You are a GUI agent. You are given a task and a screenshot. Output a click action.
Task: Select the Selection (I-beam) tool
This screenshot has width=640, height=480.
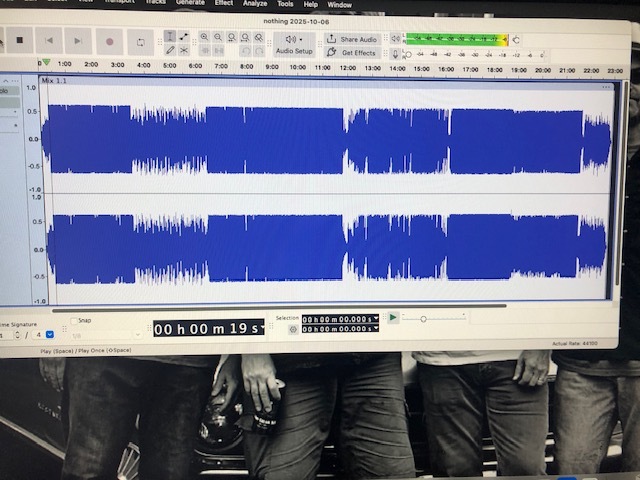tap(170, 36)
